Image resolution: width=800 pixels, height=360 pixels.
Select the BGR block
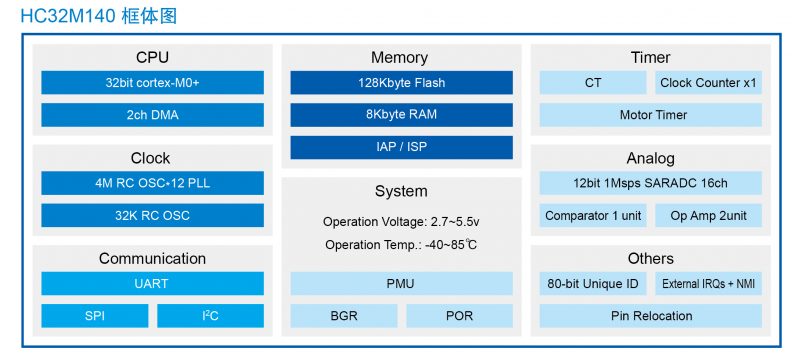(x=344, y=316)
